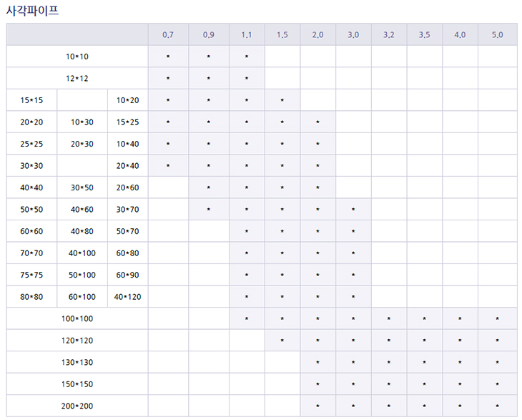Screen dimensions: 522x420
Task: Click the 130*130 size row label
Action: pyautogui.click(x=77, y=362)
